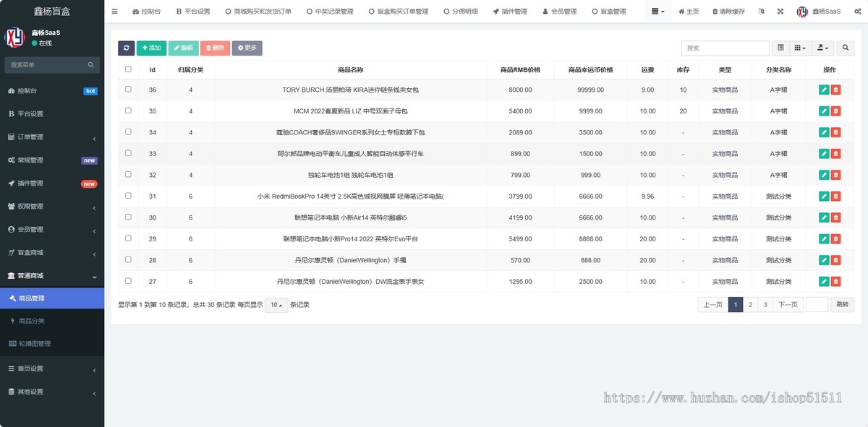Delete the TORY BURCH product row
This screenshot has height=427, width=868.
tap(835, 90)
